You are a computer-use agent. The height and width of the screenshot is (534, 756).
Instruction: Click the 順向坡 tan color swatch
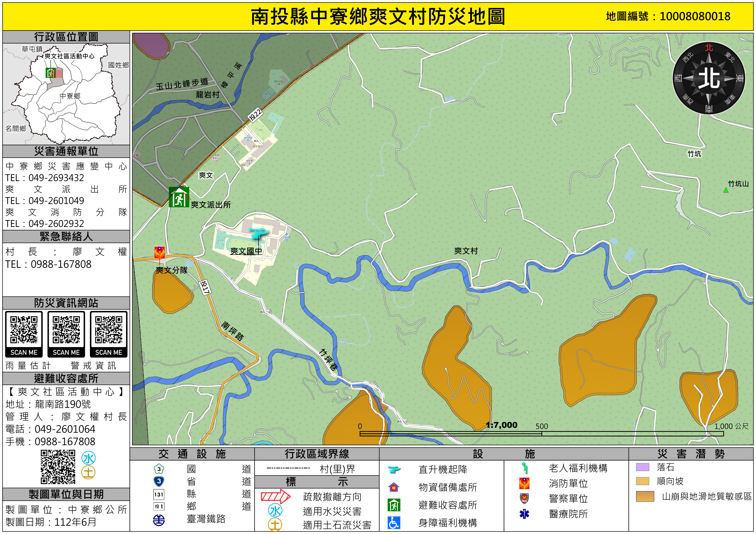click(642, 481)
